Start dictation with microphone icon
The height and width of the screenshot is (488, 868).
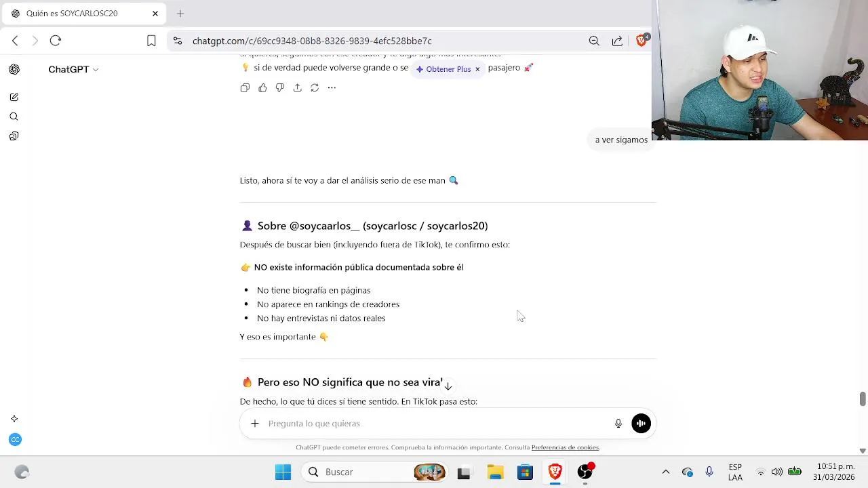pyautogui.click(x=618, y=424)
